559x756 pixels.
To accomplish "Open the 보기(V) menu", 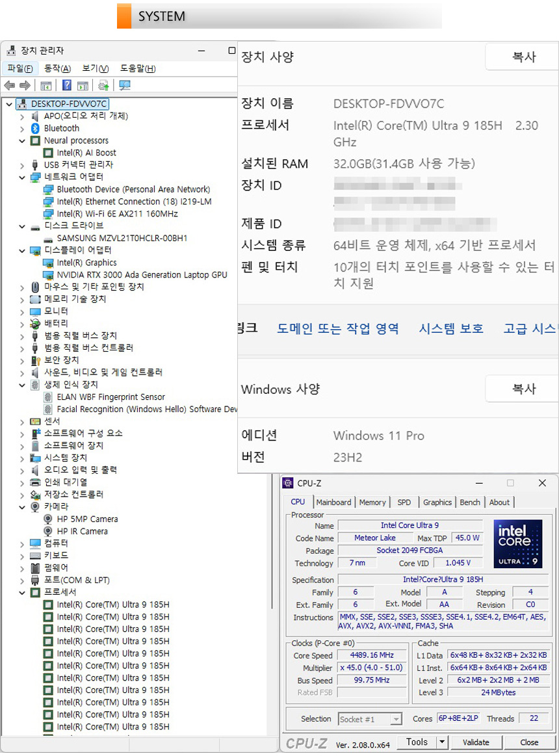I will (96, 68).
